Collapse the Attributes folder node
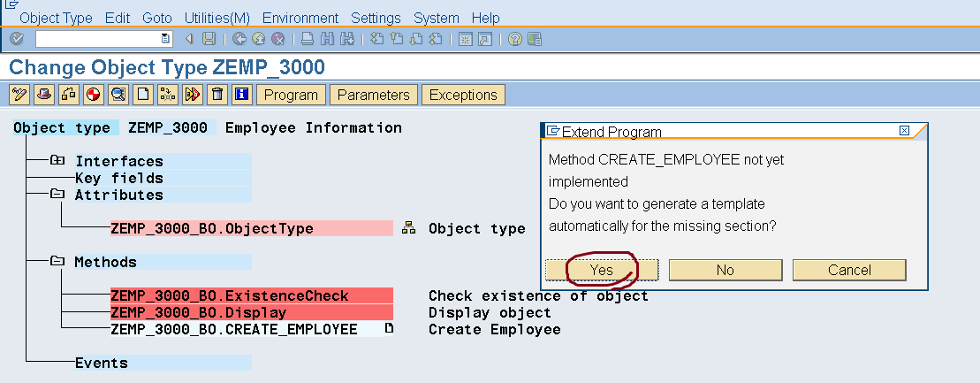 pos(57,195)
